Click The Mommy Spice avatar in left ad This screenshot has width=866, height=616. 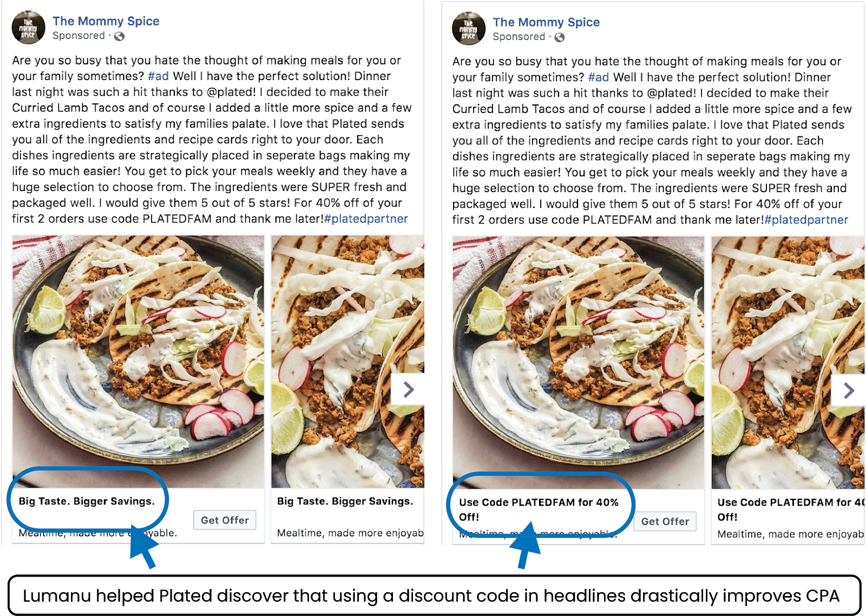tap(28, 28)
